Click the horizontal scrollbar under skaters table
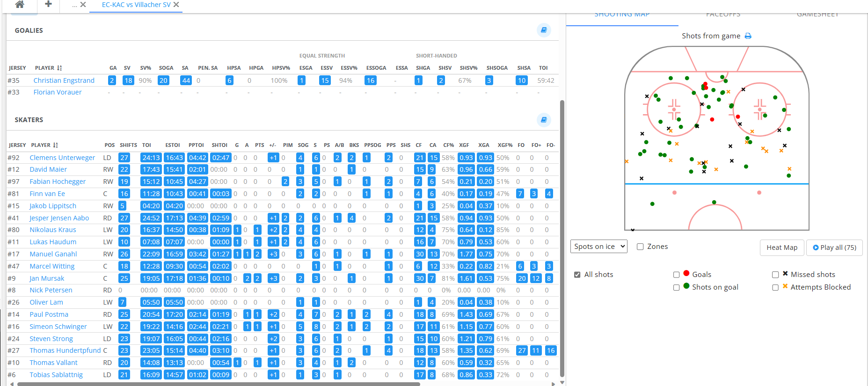Image resolution: width=868 pixels, height=386 pixels. coord(219,384)
